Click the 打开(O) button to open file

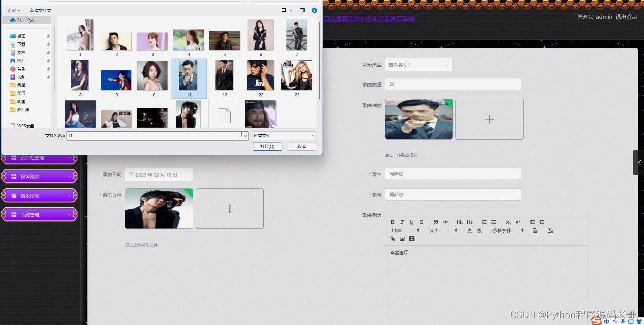coord(267,146)
